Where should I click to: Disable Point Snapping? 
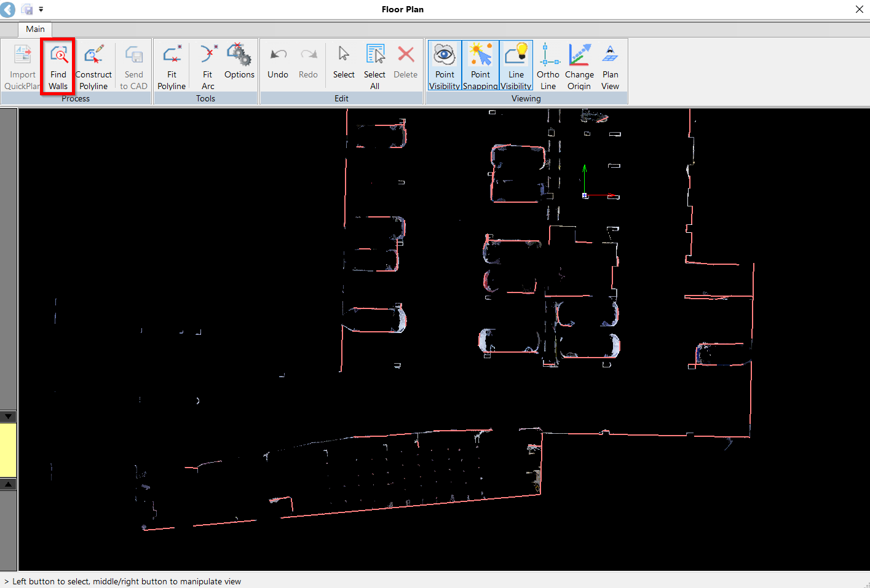[480, 66]
